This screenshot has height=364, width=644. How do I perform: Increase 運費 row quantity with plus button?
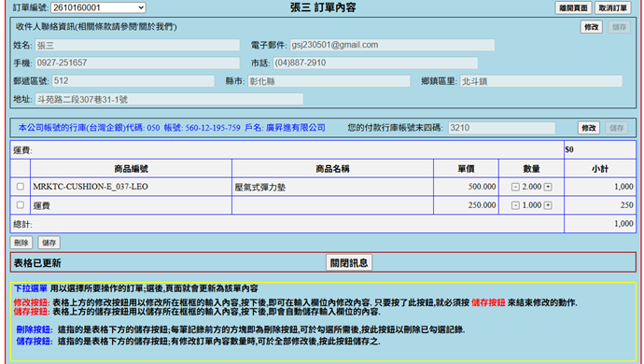click(x=548, y=205)
